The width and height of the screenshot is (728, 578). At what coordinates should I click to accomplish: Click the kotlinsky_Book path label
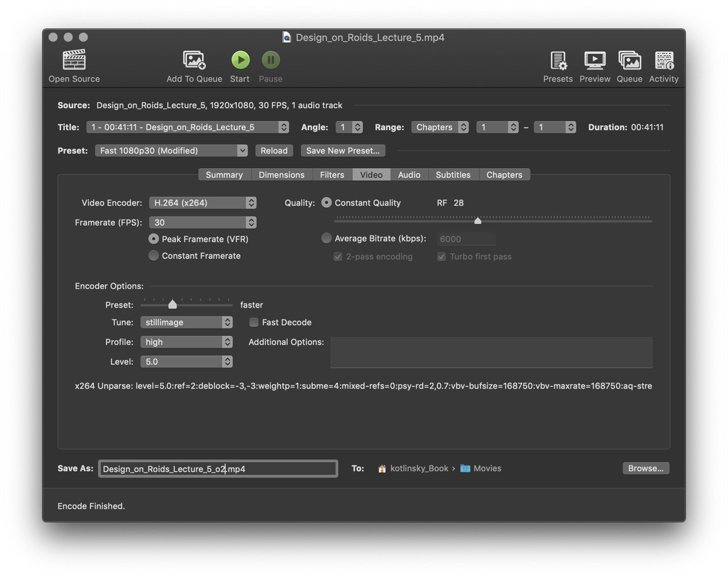419,468
